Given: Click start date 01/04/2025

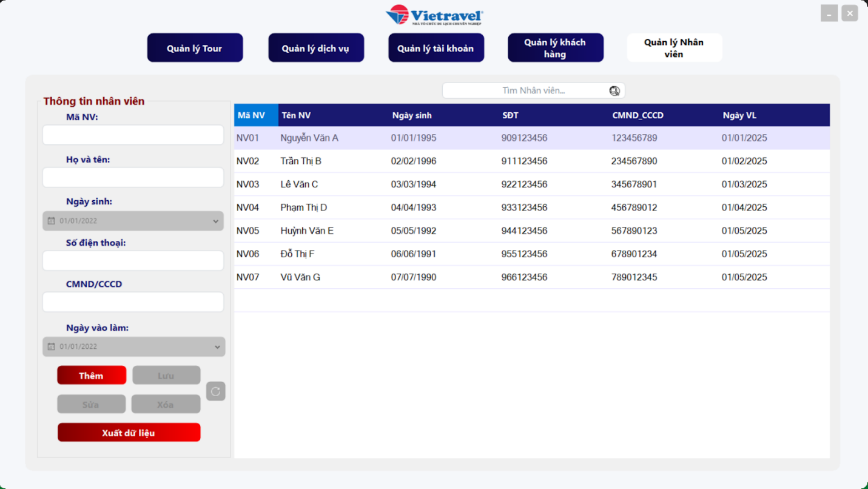Looking at the screenshot, I should [x=744, y=207].
